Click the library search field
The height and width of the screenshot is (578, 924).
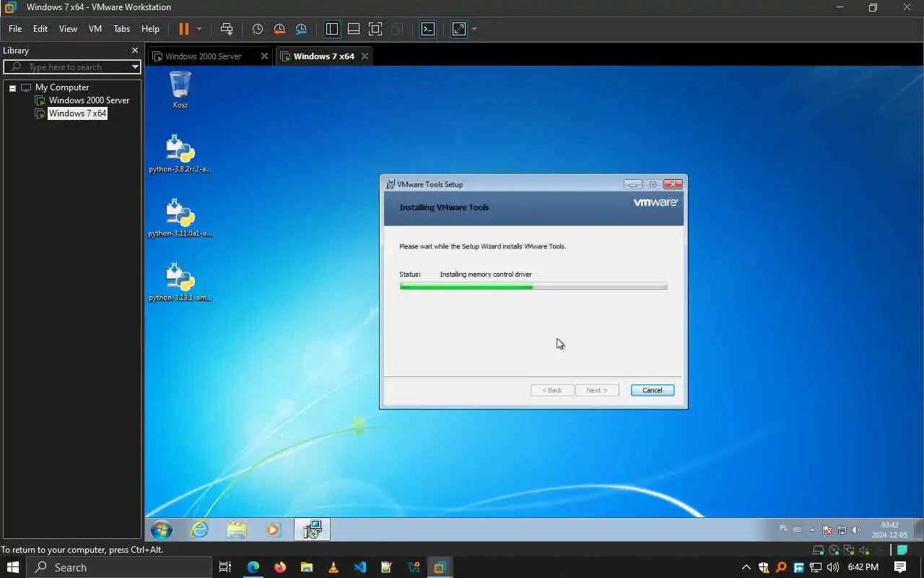tap(72, 66)
